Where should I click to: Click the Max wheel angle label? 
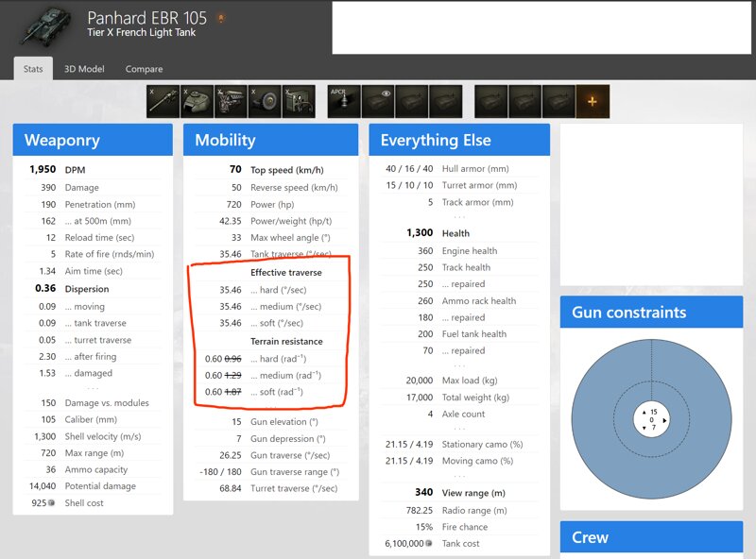point(290,238)
